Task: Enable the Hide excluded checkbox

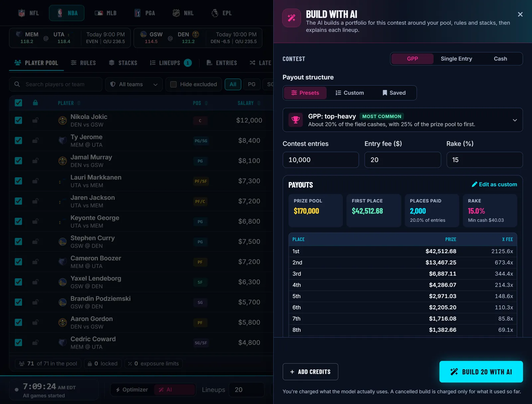Action: (173, 84)
